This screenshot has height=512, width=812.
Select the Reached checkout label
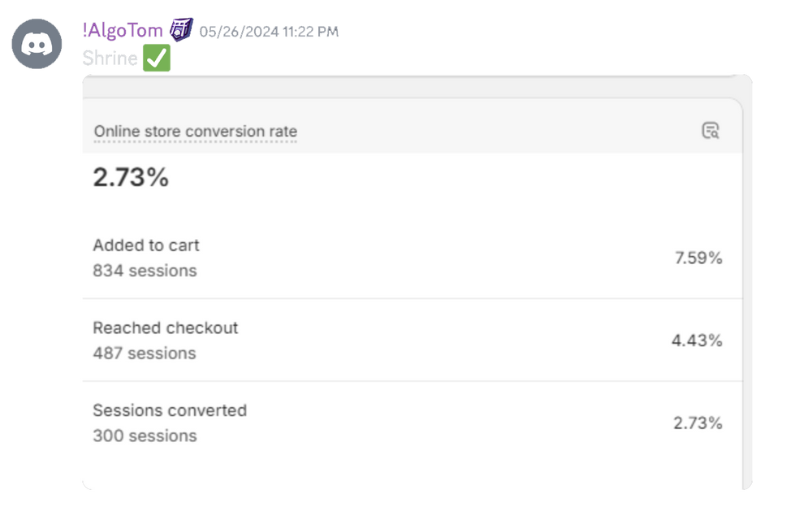(x=166, y=328)
